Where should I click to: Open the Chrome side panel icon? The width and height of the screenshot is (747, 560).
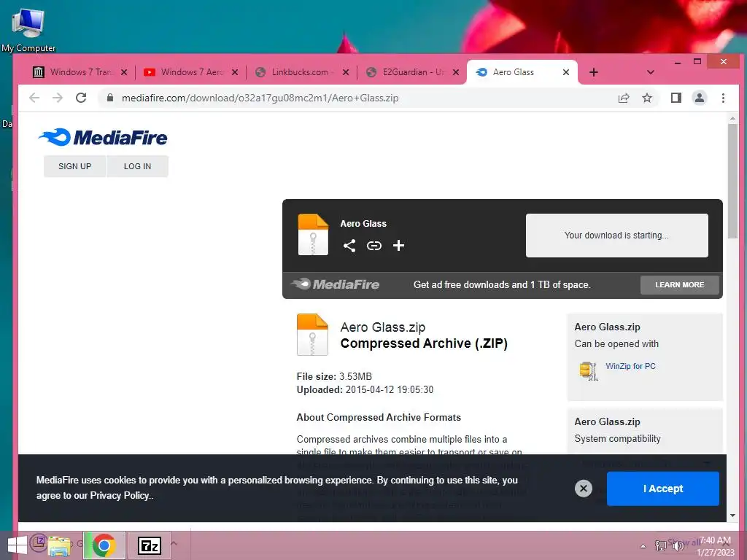coord(676,98)
